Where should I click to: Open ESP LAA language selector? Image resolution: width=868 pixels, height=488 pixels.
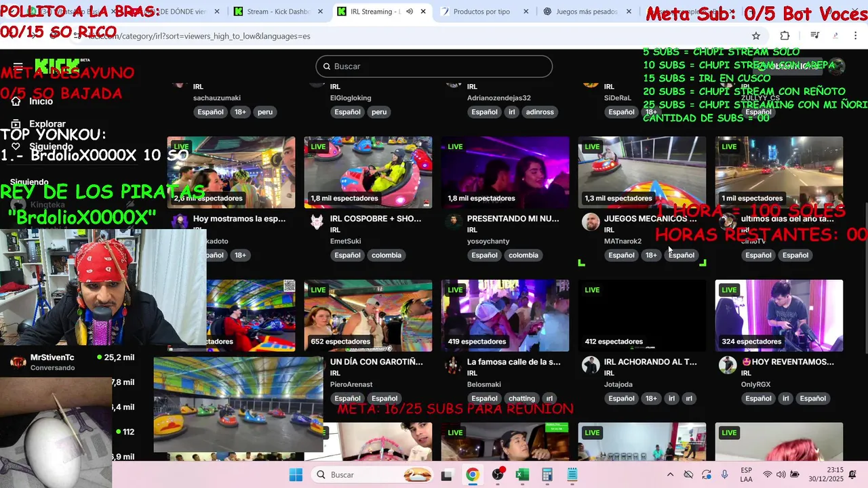click(x=746, y=474)
